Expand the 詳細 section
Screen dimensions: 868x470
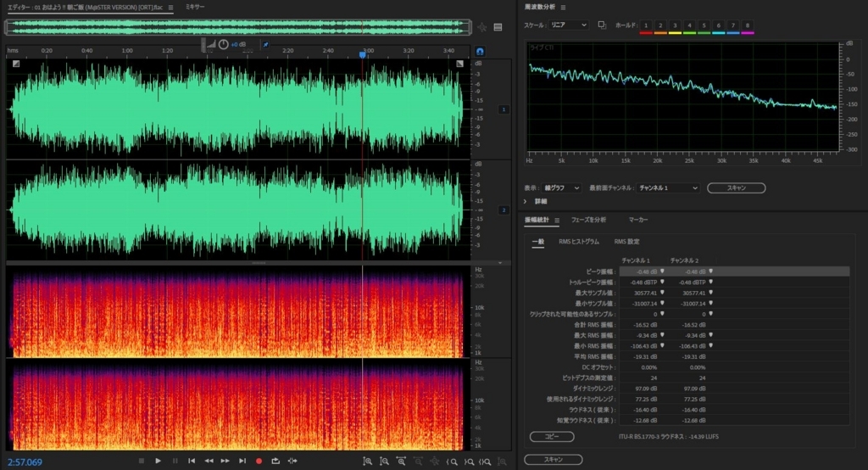(x=526, y=201)
